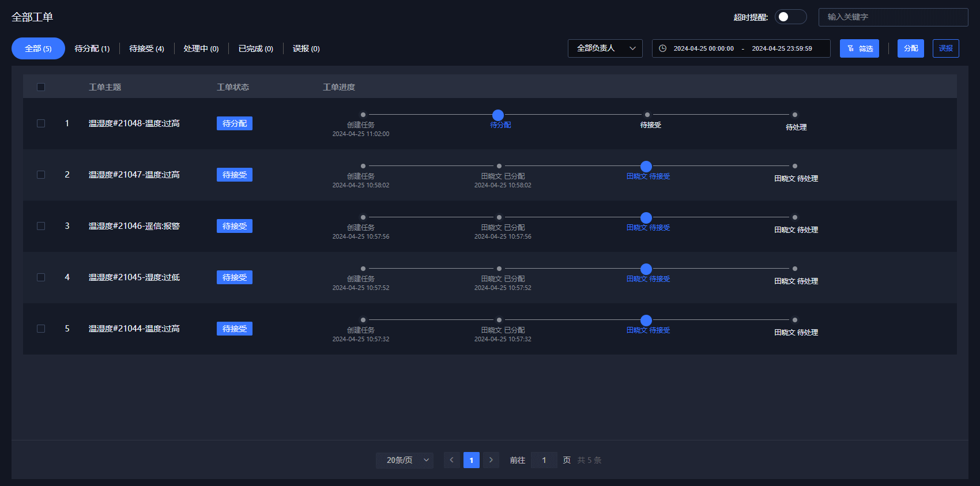This screenshot has height=486, width=980.
Task: Click 待处理 end step dot for 温湿度#21044
Action: point(795,320)
